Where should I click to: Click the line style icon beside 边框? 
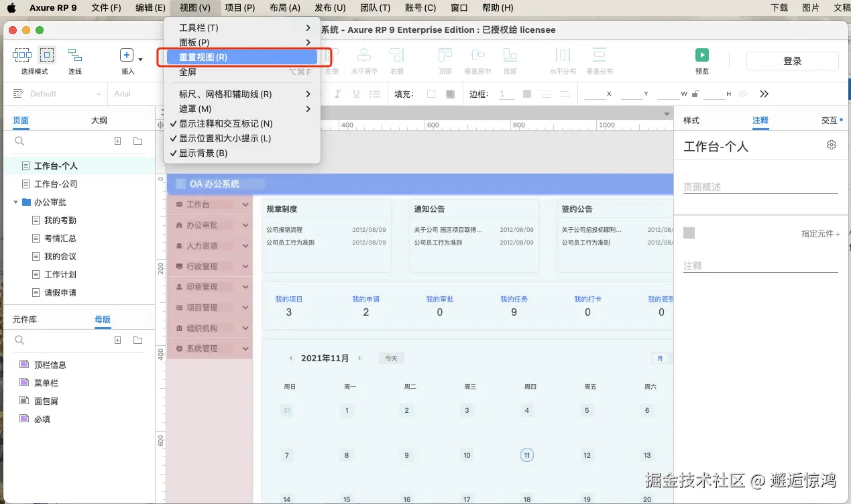click(x=547, y=94)
